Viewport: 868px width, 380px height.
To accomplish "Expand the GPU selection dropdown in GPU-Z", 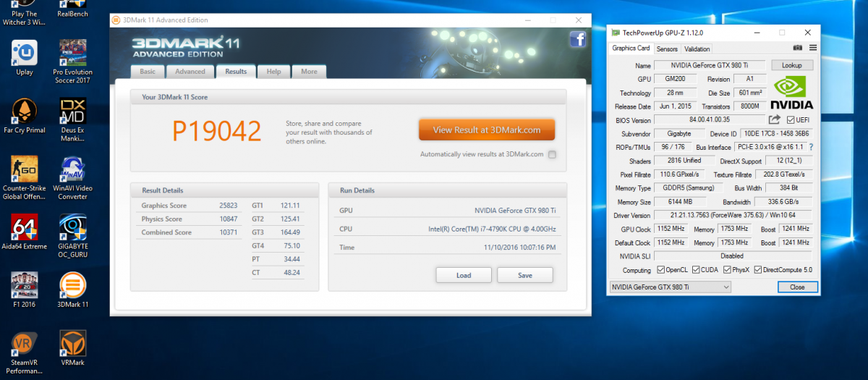I will (670, 287).
